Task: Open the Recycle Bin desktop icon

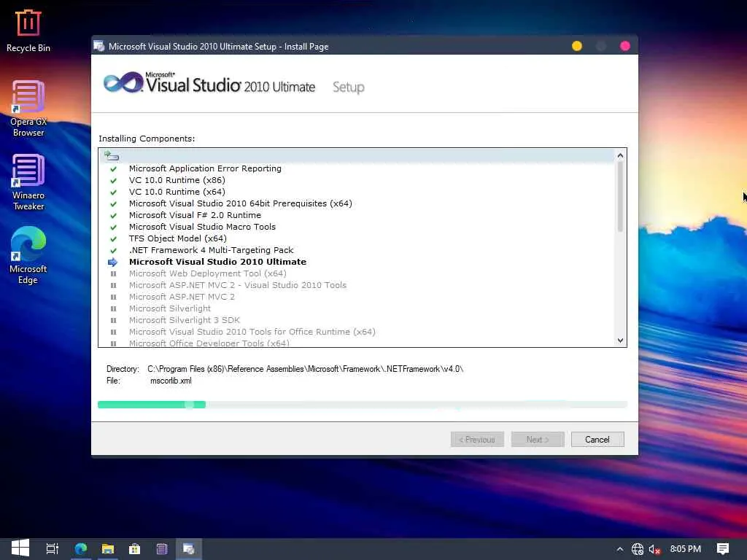Action: 28,31
